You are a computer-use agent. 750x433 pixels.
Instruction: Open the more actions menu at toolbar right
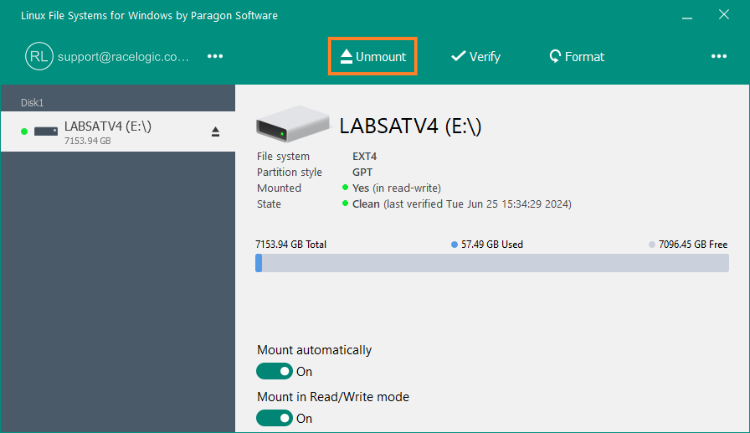coord(718,56)
